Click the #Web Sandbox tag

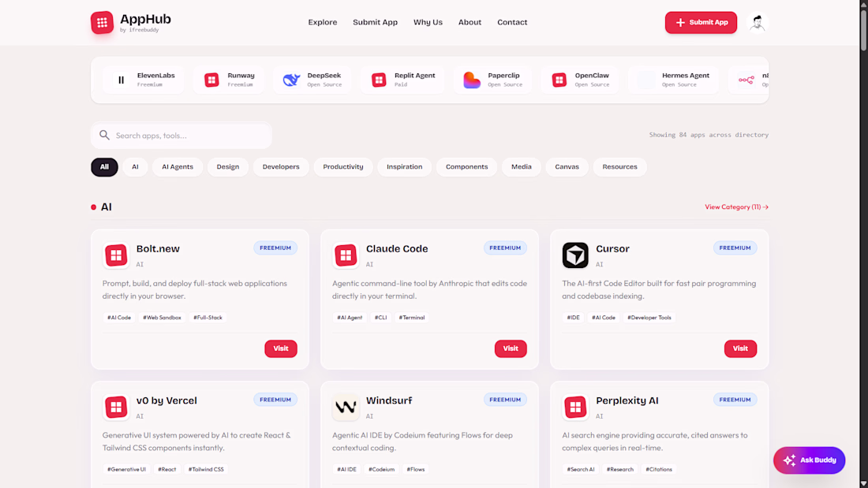tap(162, 318)
